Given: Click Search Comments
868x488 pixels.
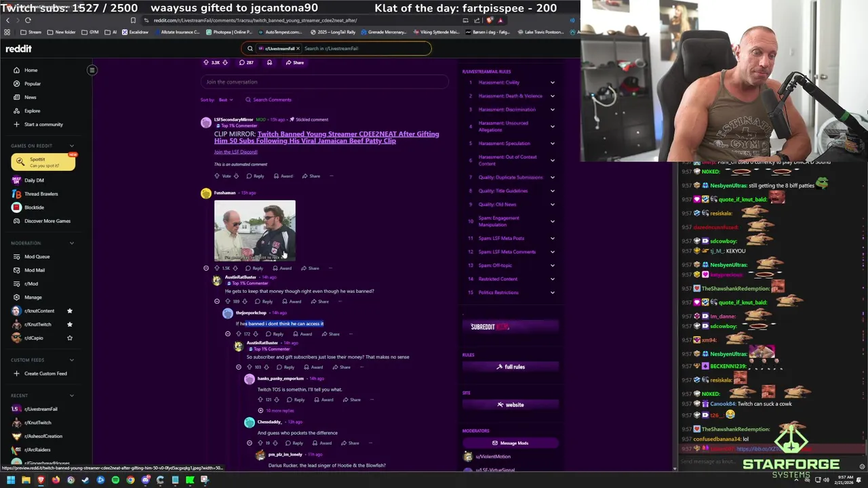Looking at the screenshot, I should 269,100.
